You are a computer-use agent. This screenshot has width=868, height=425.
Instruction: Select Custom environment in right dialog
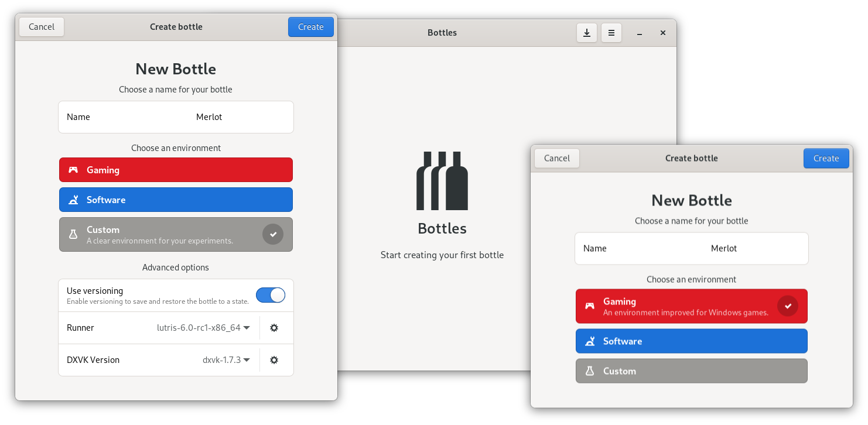[692, 371]
